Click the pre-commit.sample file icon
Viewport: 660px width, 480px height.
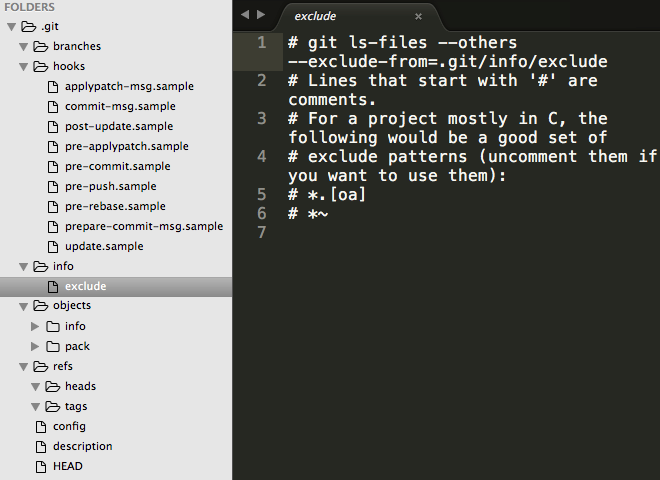[x=53, y=167]
